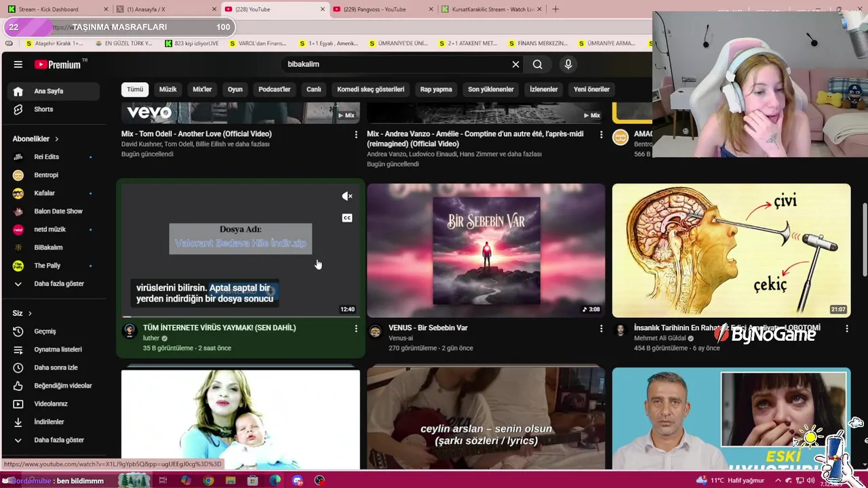Switch to Anasayfa / X browser tab
868x488 pixels.
166,9
